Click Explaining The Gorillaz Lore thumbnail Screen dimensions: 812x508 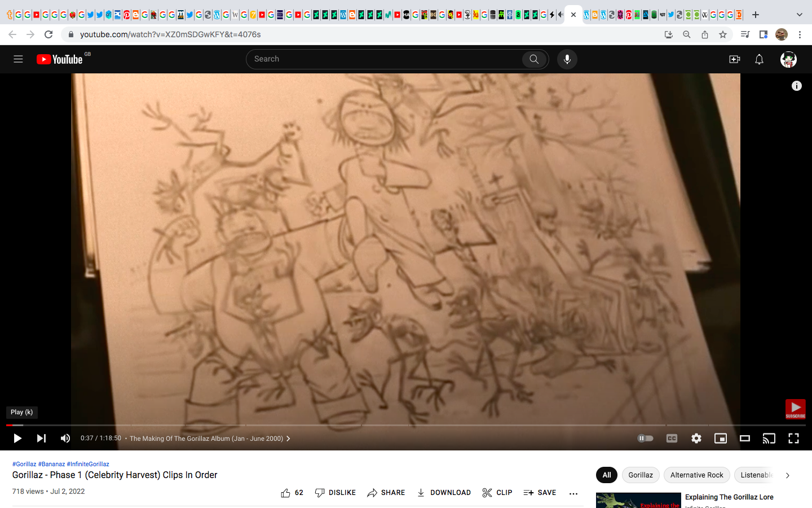pyautogui.click(x=638, y=500)
